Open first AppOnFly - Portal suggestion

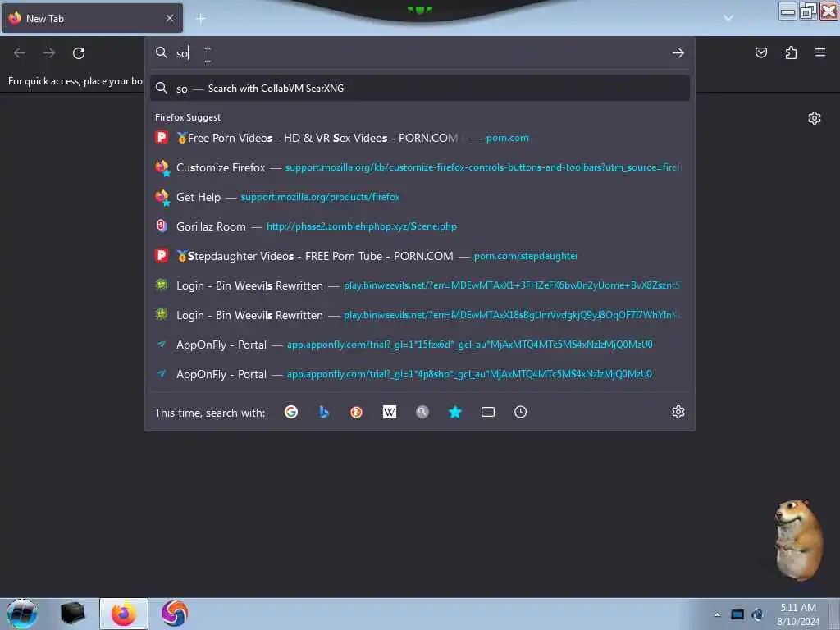click(x=420, y=344)
